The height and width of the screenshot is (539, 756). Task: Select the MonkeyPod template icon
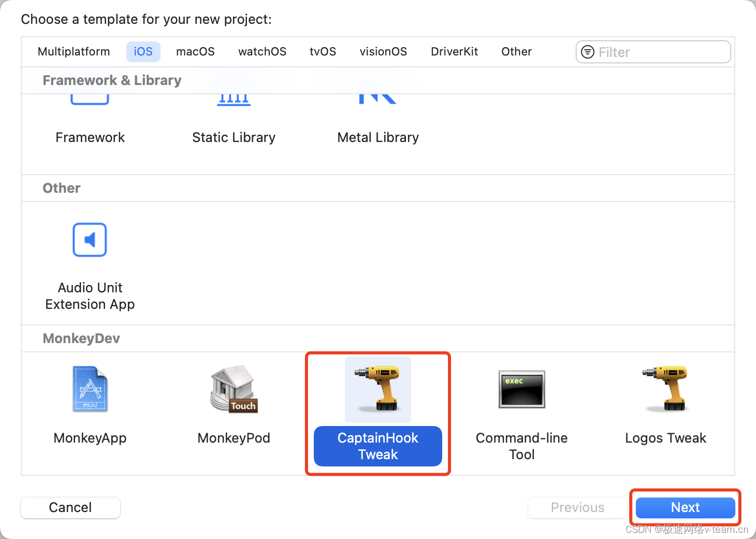point(234,389)
